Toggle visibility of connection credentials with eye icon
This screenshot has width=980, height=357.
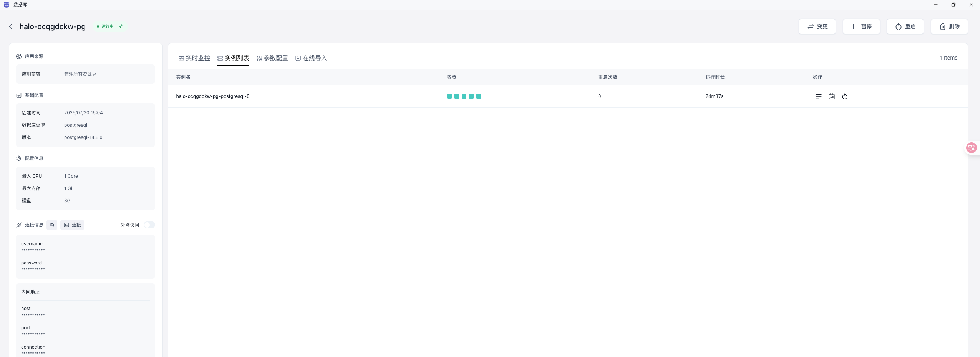tap(52, 225)
